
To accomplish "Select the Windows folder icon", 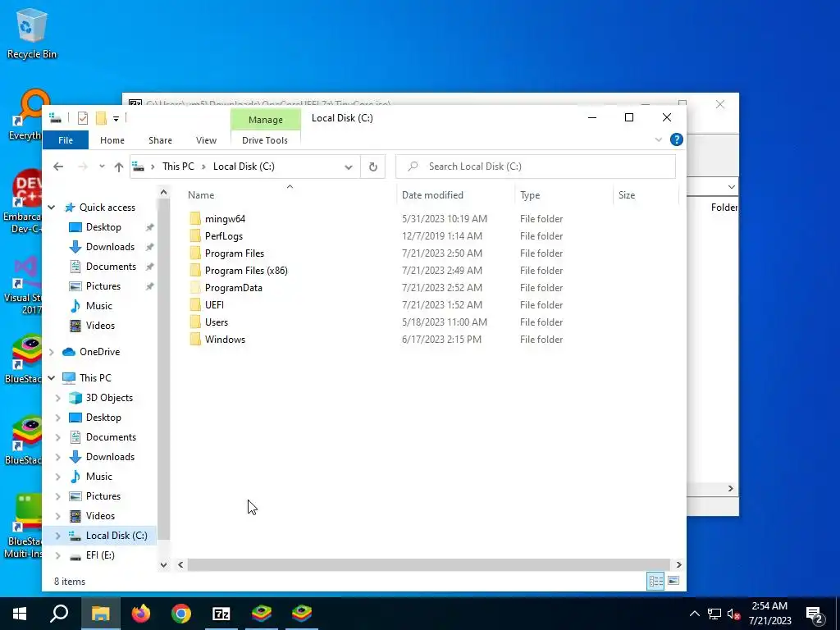I will coord(195,339).
